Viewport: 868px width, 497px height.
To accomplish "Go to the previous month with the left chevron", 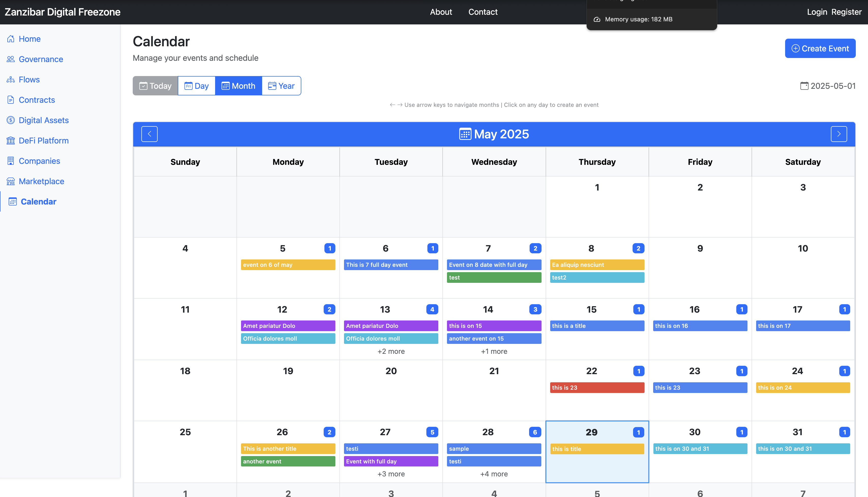I will pyautogui.click(x=149, y=134).
